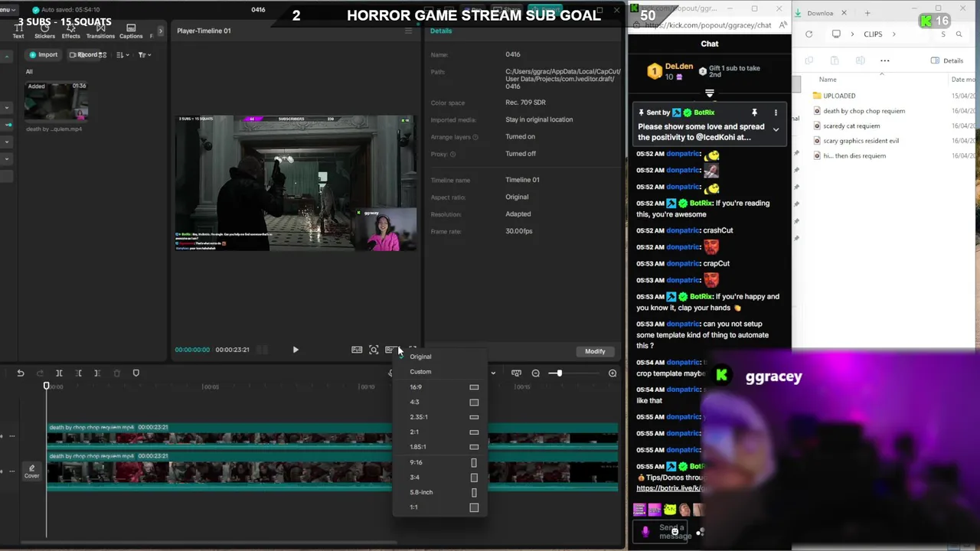Click the Name column header in Explorer
The image size is (980, 551).
pyautogui.click(x=828, y=80)
